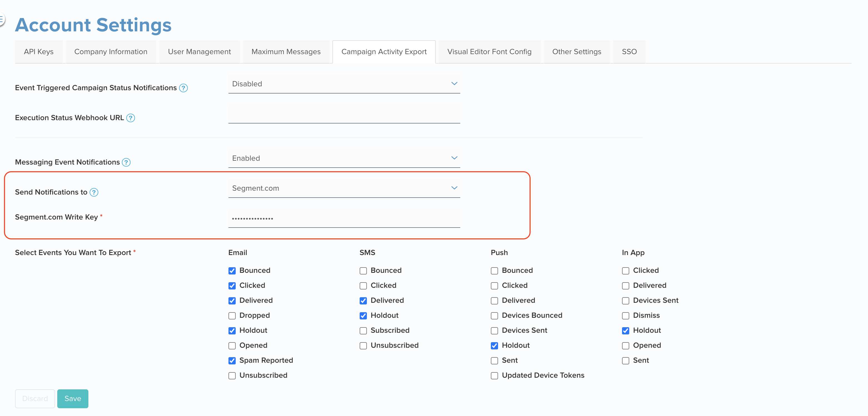Click the Execution Status Webhook URL help icon
Image resolution: width=868 pixels, height=416 pixels.
tap(131, 118)
